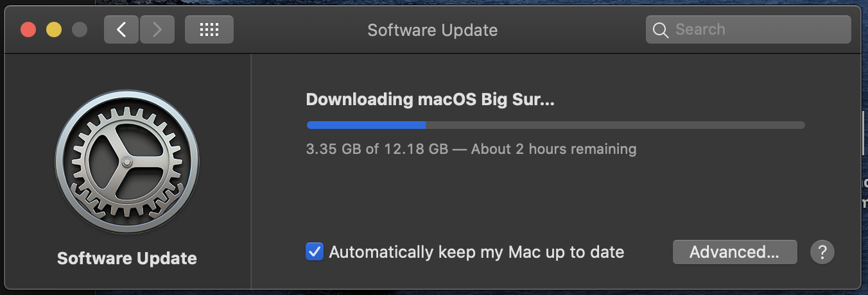Click the magnifying glass search icon

[660, 29]
